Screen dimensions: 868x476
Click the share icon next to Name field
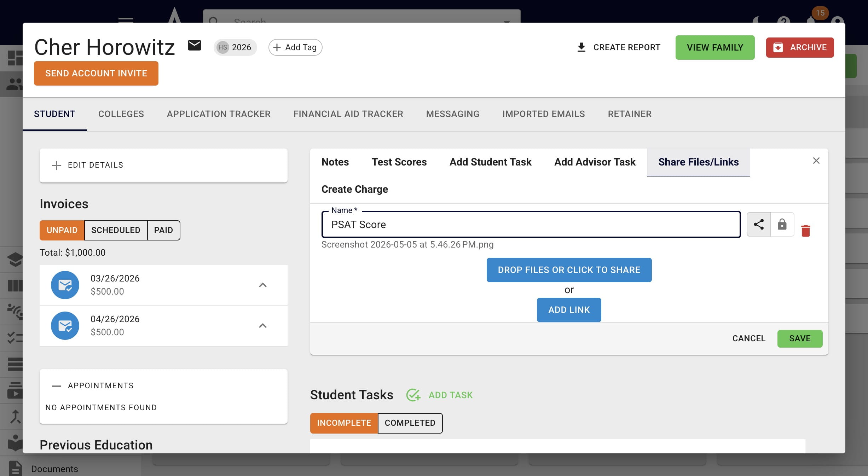(758, 224)
